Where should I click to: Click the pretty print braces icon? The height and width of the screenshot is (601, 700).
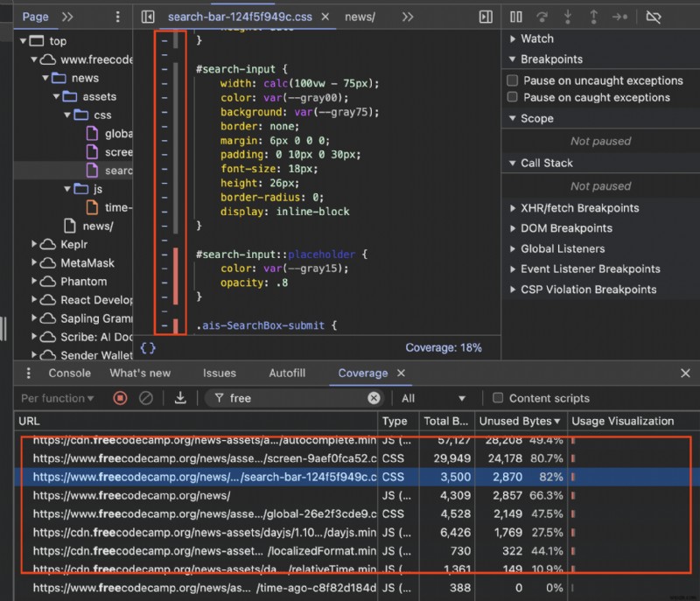(x=148, y=348)
